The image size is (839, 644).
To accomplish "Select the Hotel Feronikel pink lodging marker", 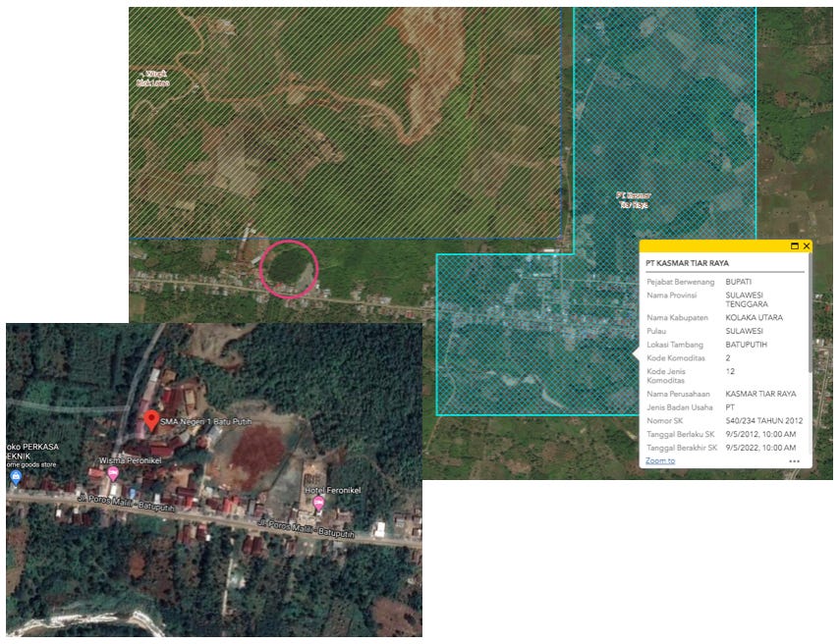I will [318, 503].
